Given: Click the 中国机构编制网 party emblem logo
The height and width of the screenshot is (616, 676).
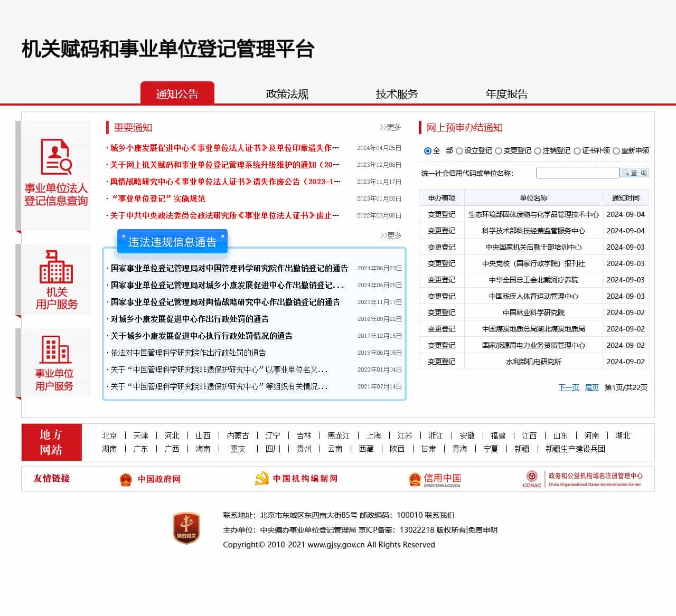Looking at the screenshot, I should click(262, 479).
